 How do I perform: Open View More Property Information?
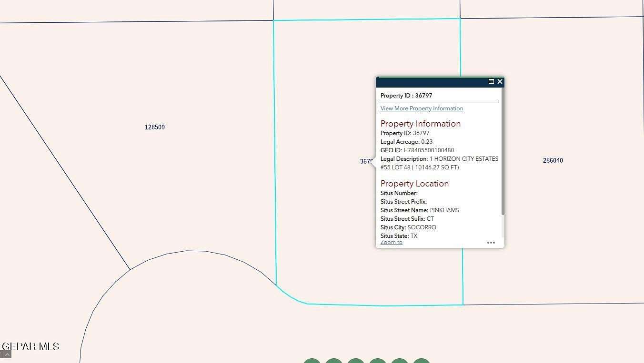tap(421, 108)
